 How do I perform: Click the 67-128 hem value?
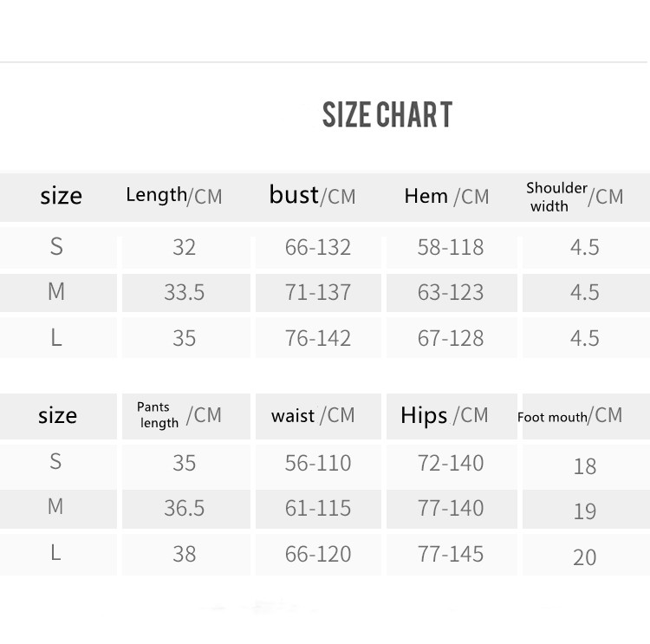[451, 338]
